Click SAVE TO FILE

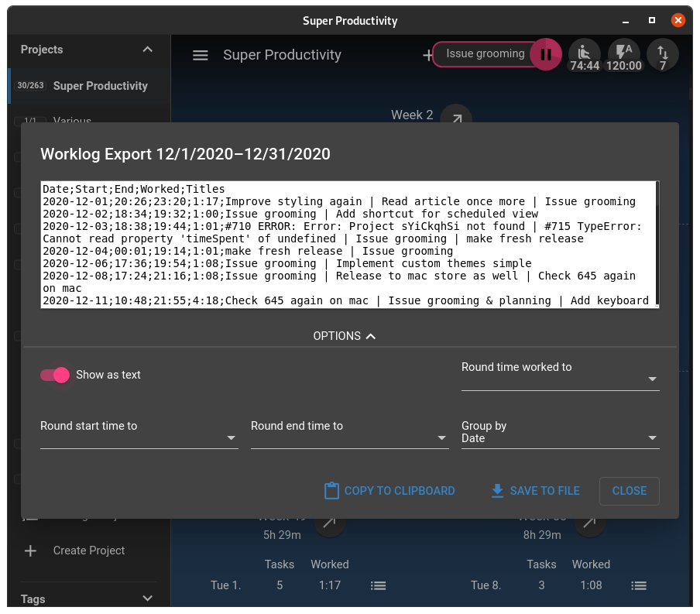(534, 490)
